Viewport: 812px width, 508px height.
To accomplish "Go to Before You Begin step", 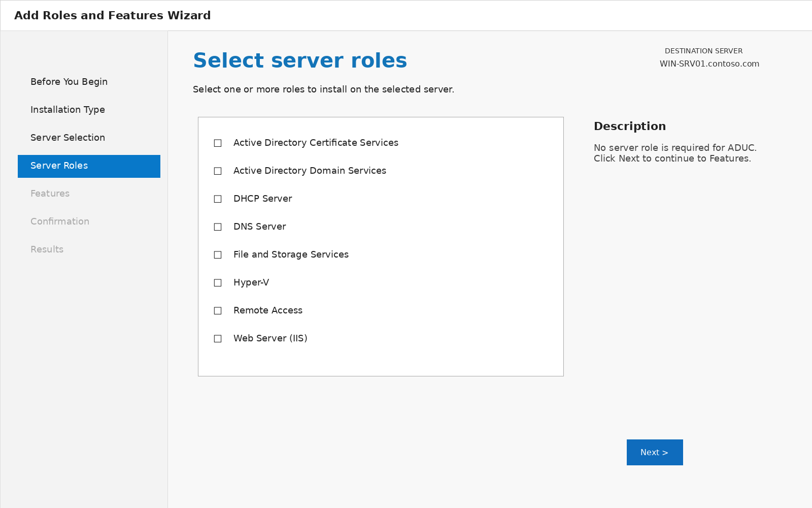I will 69,82.
